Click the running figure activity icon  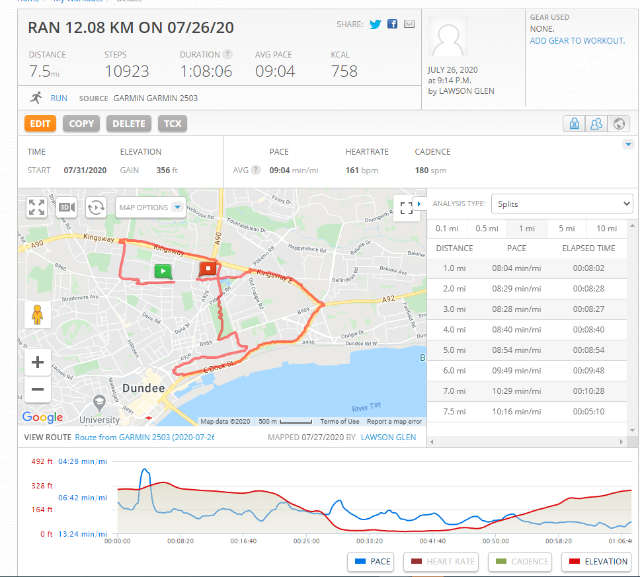pos(36,98)
